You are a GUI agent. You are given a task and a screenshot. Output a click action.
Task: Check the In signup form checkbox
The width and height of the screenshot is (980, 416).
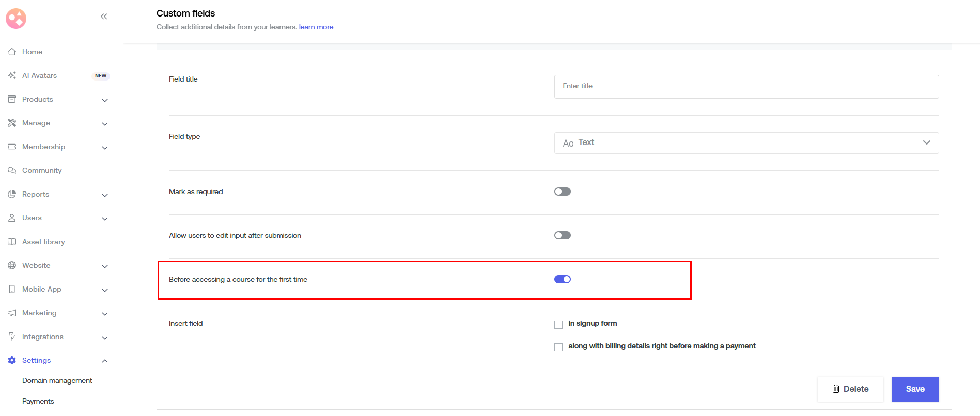pyautogui.click(x=558, y=324)
